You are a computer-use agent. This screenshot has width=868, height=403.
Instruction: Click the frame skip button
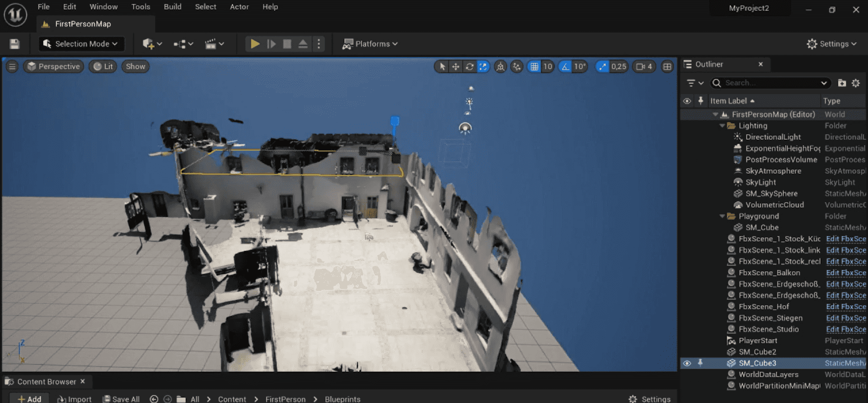pos(271,44)
